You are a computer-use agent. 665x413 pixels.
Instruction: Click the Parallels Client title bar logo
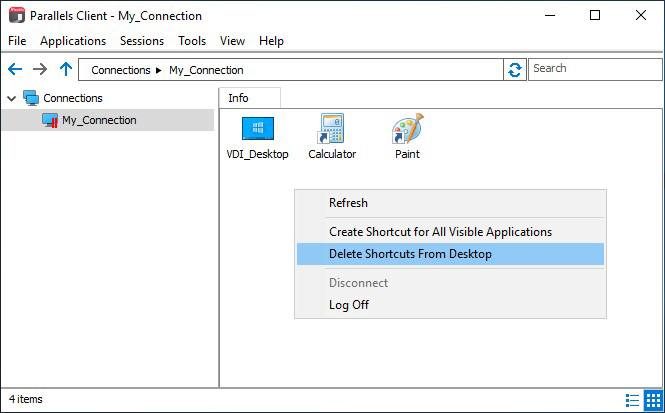(x=17, y=15)
